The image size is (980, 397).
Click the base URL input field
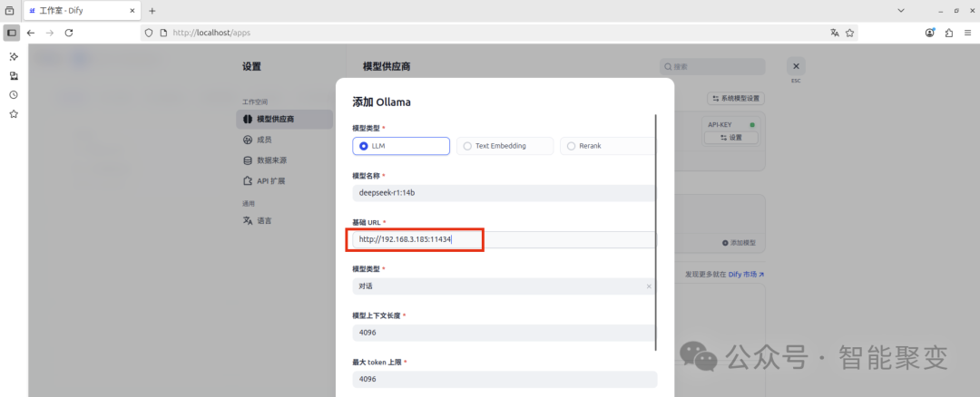505,239
